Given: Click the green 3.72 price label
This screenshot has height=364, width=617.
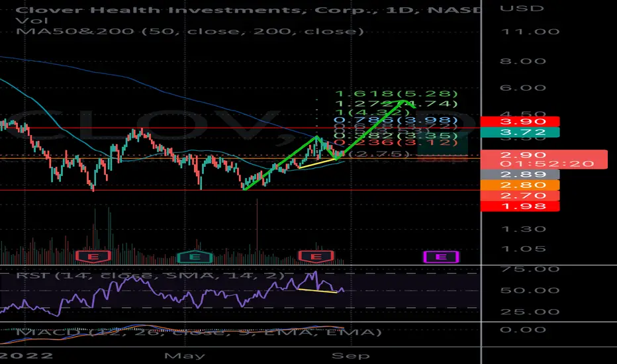Looking at the screenshot, I should tap(520, 132).
